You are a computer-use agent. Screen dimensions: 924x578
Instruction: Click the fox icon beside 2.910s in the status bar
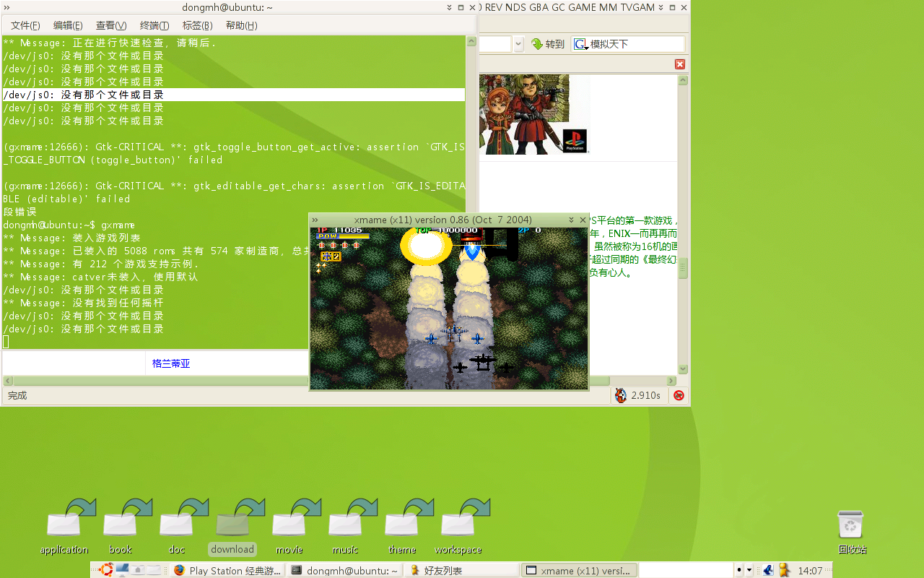621,395
